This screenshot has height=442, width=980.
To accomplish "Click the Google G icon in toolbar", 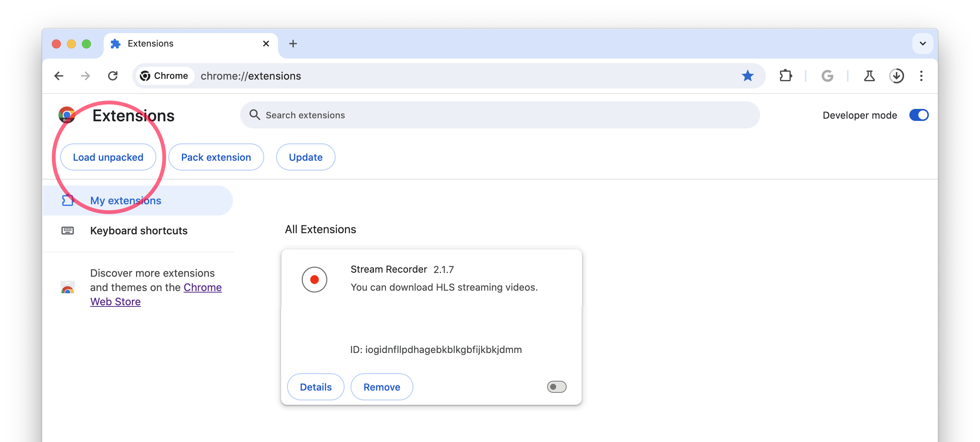I will pyautogui.click(x=827, y=76).
